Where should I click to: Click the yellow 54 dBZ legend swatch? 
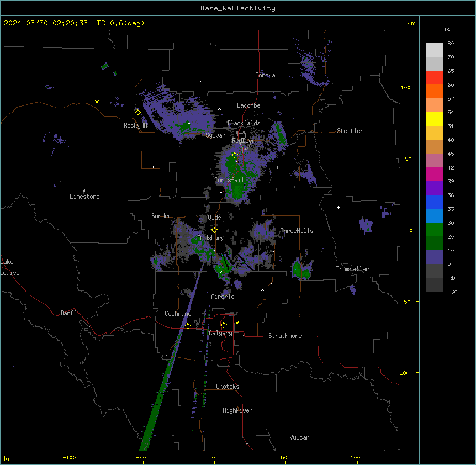(434, 119)
